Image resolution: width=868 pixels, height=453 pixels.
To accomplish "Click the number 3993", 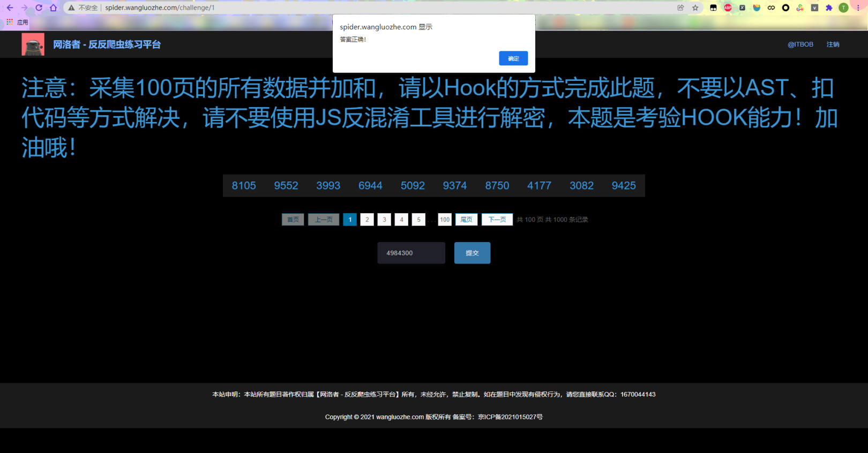I will pos(328,186).
